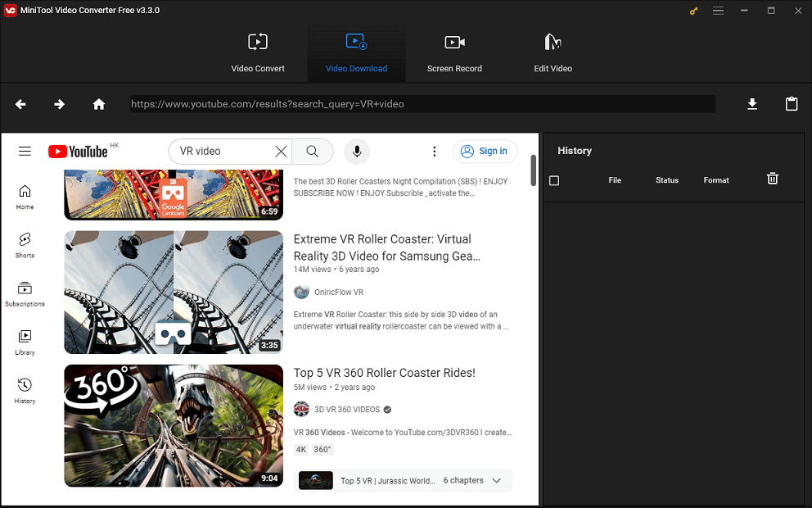
Task: Open Extreme VR Roller Coaster video title
Action: click(x=387, y=247)
